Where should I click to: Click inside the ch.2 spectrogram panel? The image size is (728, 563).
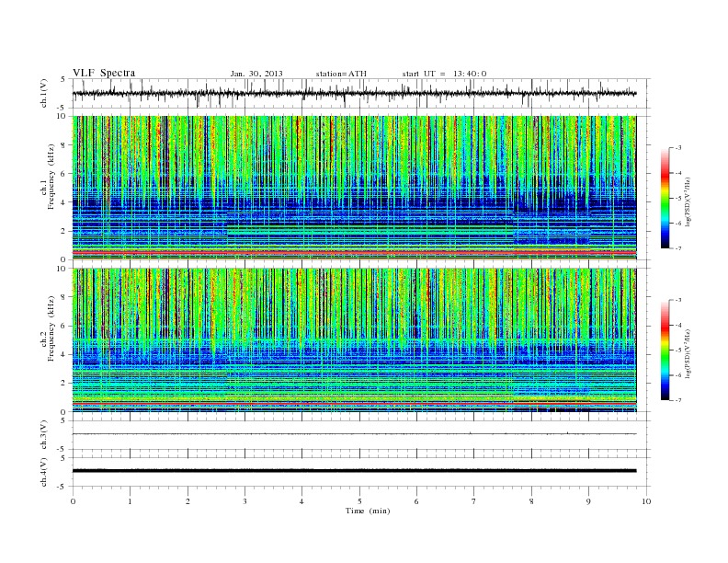[354, 339]
